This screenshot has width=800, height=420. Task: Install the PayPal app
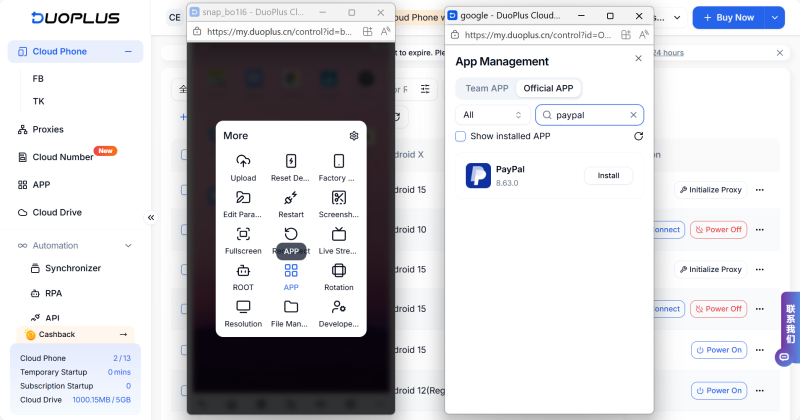[608, 175]
